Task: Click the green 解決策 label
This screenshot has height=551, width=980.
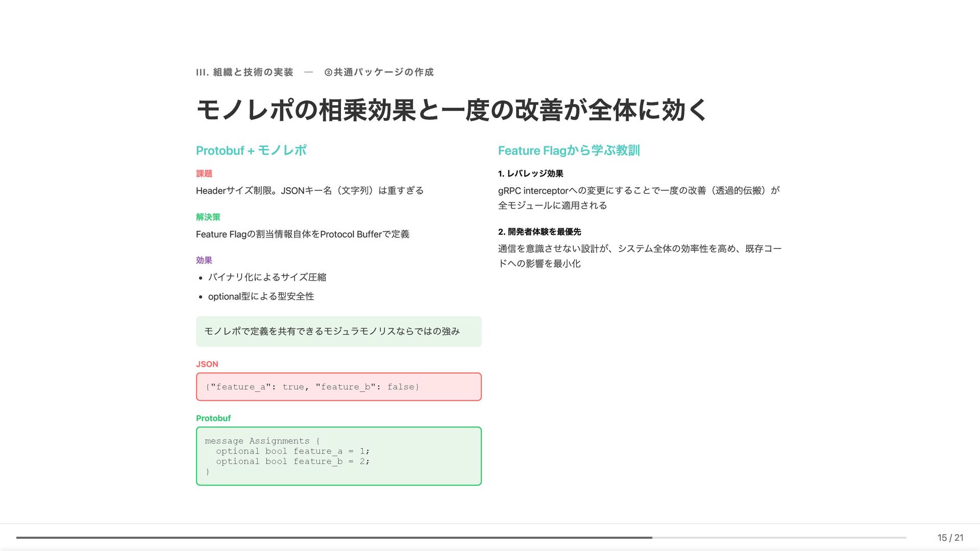Action: tap(208, 217)
